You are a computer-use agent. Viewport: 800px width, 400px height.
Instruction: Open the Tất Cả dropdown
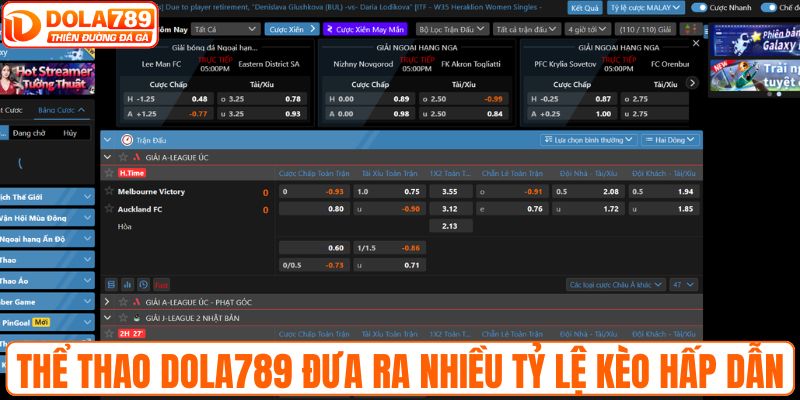point(225,29)
